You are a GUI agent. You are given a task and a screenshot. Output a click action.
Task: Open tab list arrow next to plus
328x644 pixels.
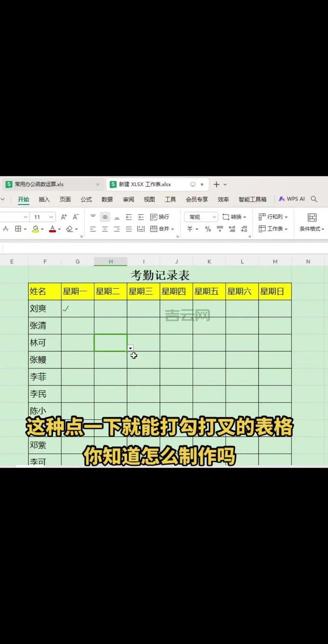coord(225,185)
